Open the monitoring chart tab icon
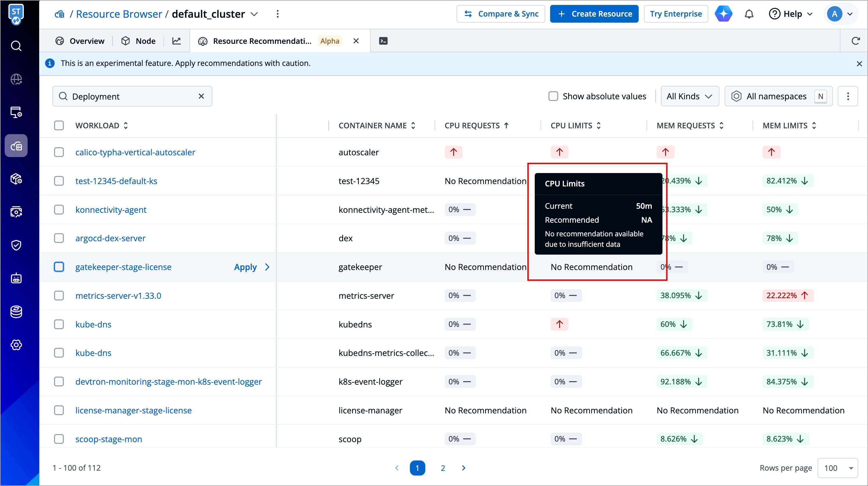This screenshot has width=868, height=486. click(x=177, y=41)
